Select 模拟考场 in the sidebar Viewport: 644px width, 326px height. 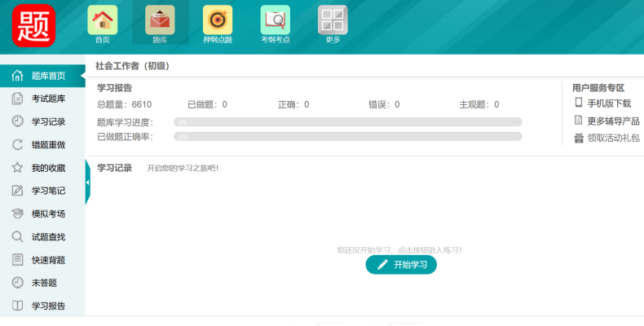tap(42, 214)
